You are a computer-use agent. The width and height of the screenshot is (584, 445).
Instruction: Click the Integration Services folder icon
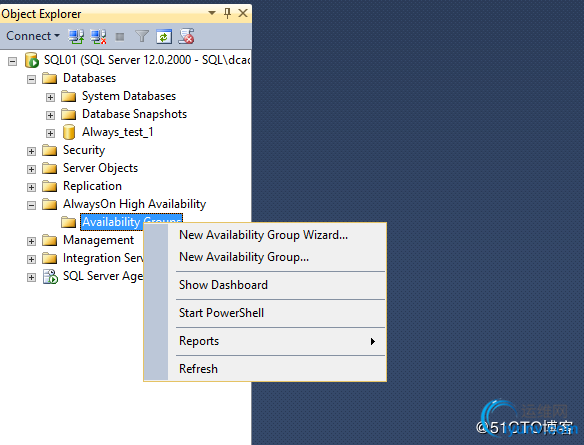(50, 258)
